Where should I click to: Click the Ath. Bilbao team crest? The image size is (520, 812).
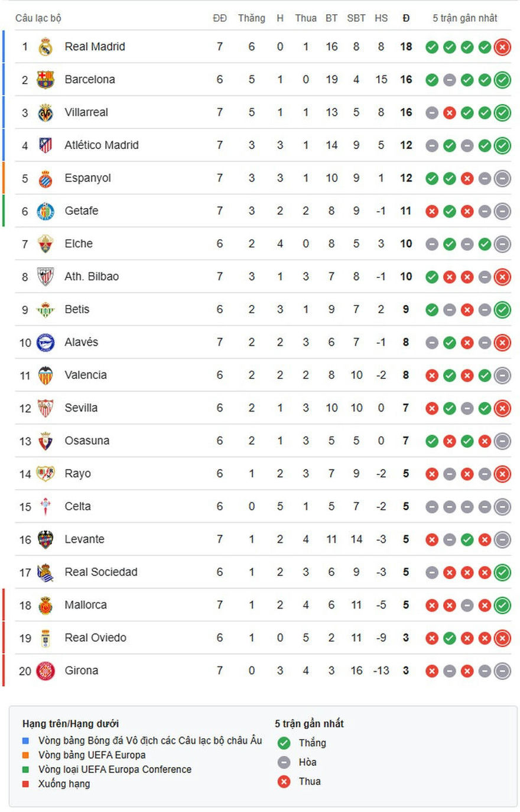click(45, 276)
